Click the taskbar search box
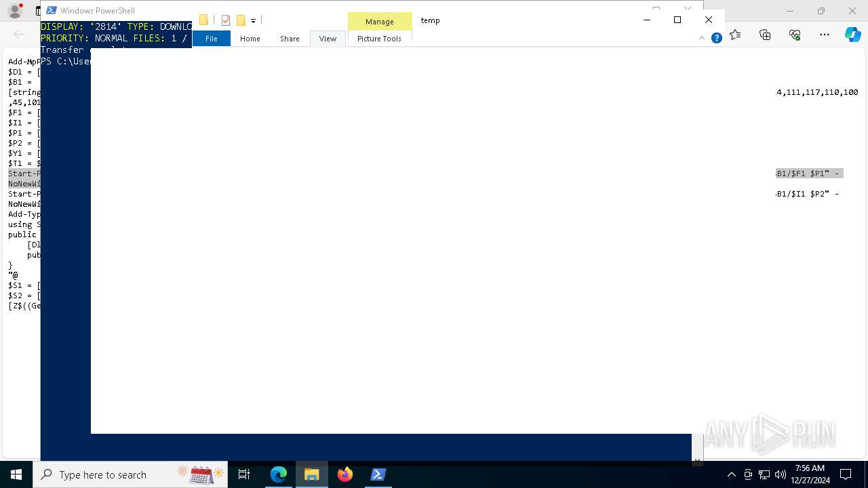The height and width of the screenshot is (488, 868). coord(130,474)
